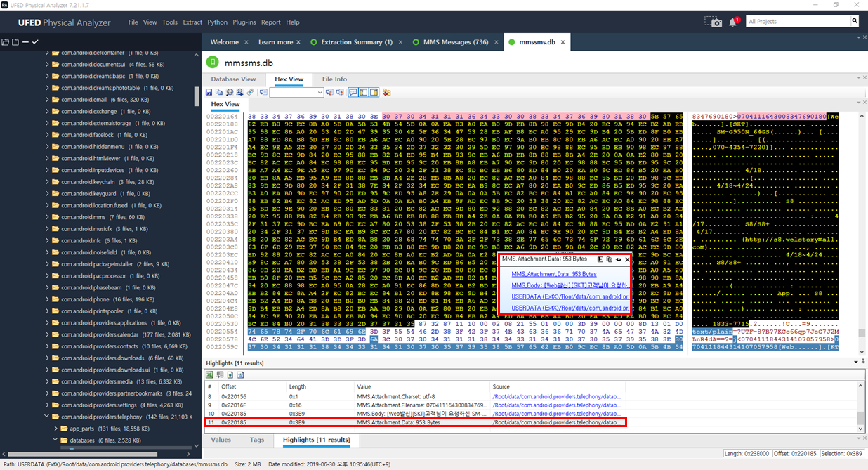This screenshot has height=470, width=868.
Task: Click the first icon right of hex combo box
Action: coord(330,92)
